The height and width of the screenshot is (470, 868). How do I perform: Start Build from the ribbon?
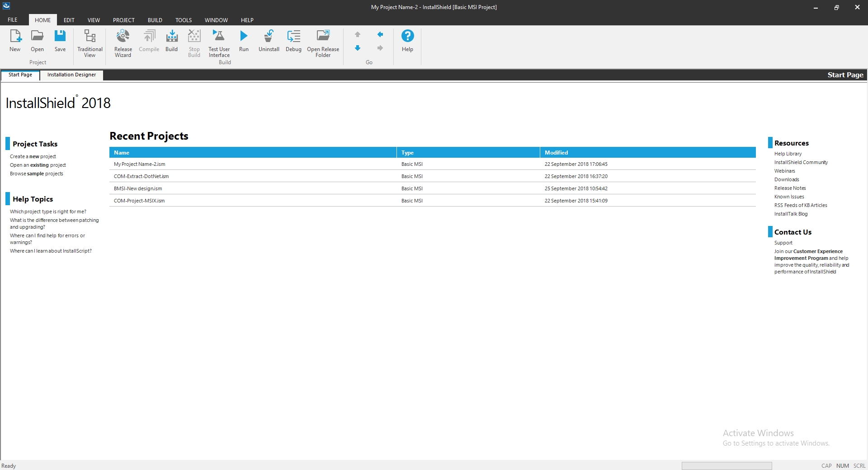[x=172, y=41]
